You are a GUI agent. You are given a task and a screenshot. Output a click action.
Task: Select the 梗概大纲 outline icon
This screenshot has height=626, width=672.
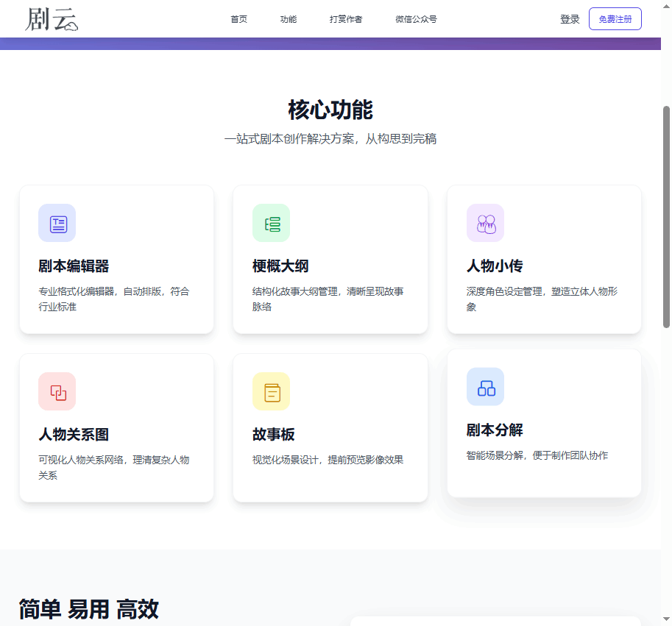271,223
